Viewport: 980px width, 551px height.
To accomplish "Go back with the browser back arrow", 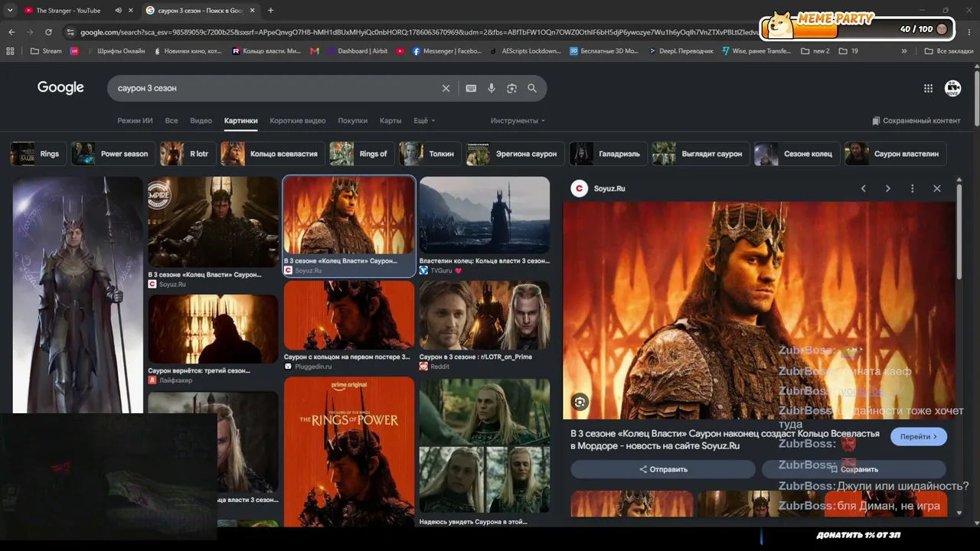I will [11, 32].
